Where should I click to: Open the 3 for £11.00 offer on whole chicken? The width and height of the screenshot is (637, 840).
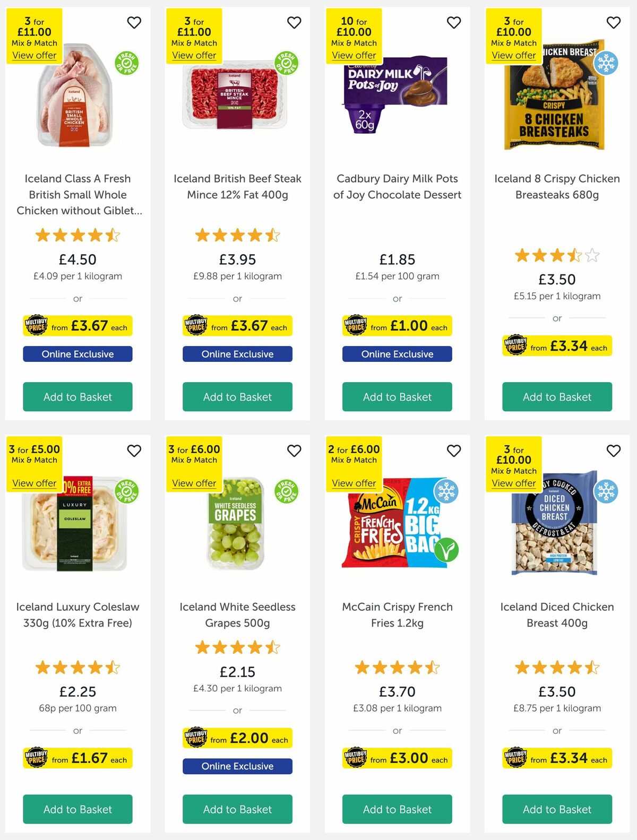pyautogui.click(x=34, y=55)
